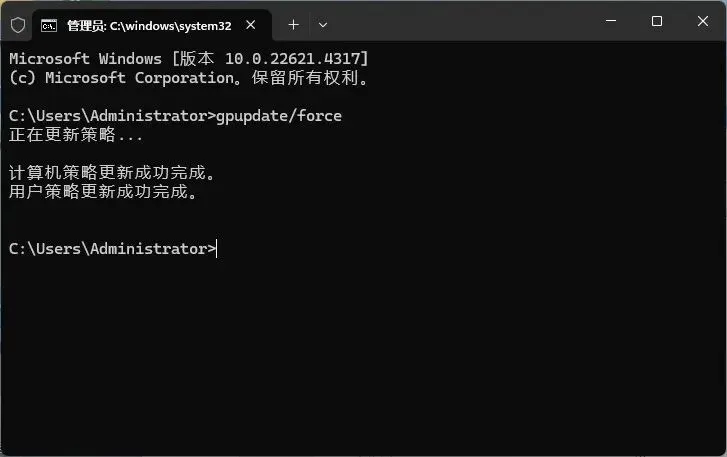Viewport: 727px width, 457px height.
Task: Click the 正在更新策略... output line
Action: (x=76, y=135)
